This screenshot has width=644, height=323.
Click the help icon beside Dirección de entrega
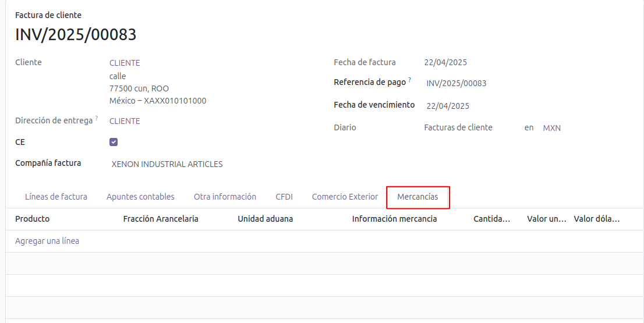(97, 118)
